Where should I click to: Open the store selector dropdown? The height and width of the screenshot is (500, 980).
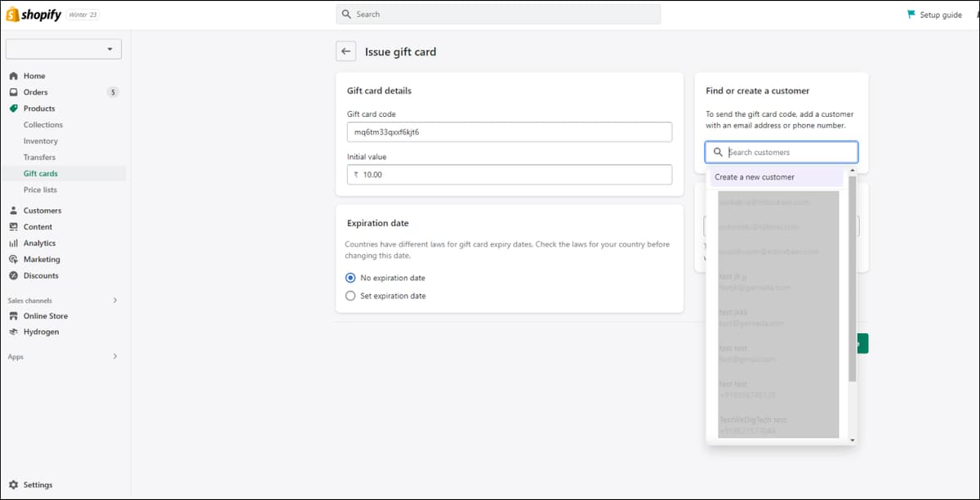(64, 49)
